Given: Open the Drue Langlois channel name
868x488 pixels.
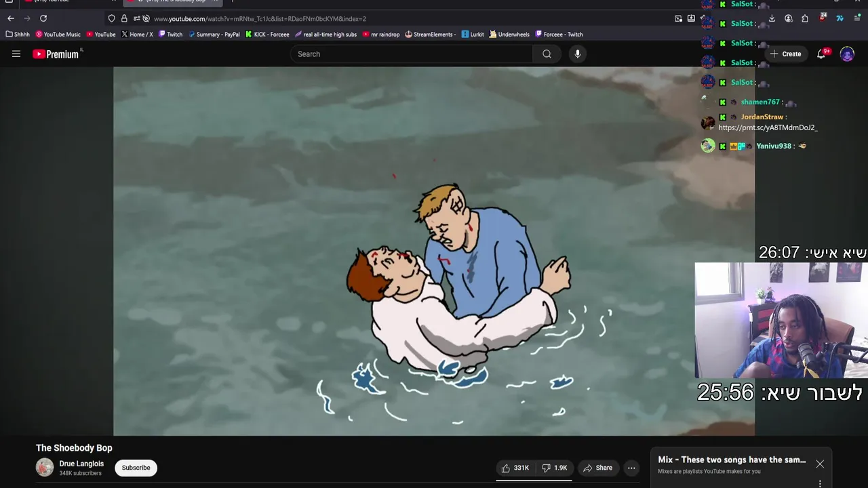Looking at the screenshot, I should tap(81, 464).
